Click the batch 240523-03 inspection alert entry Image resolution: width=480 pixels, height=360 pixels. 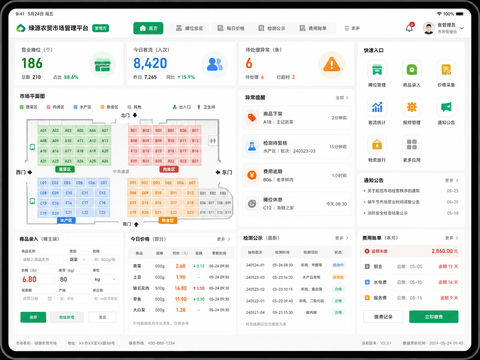coord(296,147)
